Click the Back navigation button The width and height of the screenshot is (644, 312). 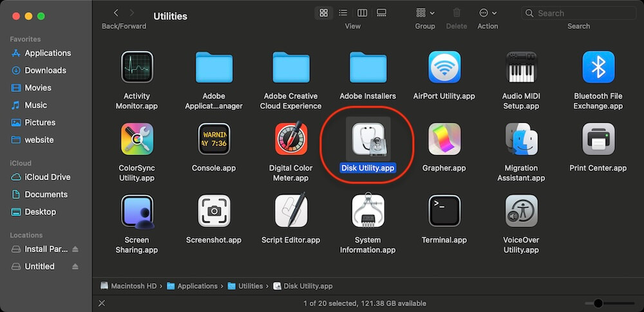tap(116, 13)
